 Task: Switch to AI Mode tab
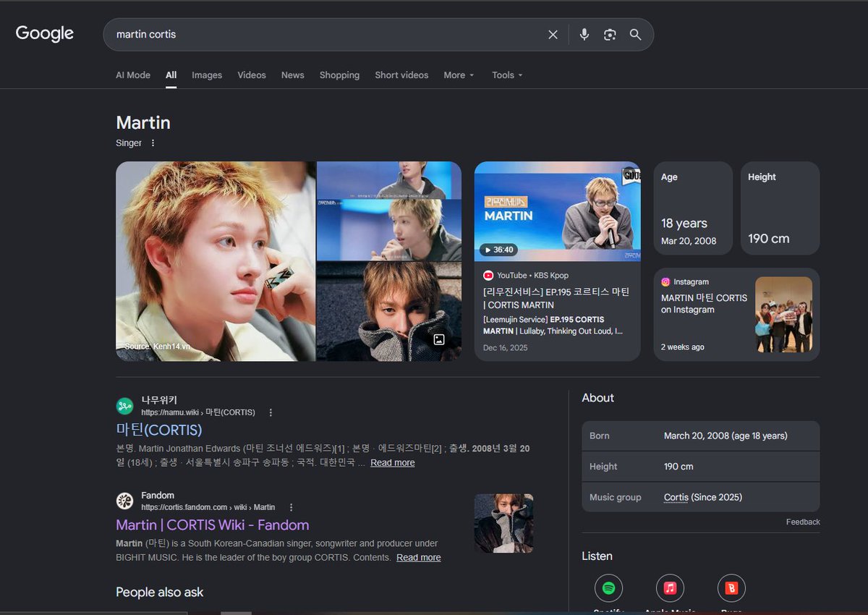click(x=133, y=75)
